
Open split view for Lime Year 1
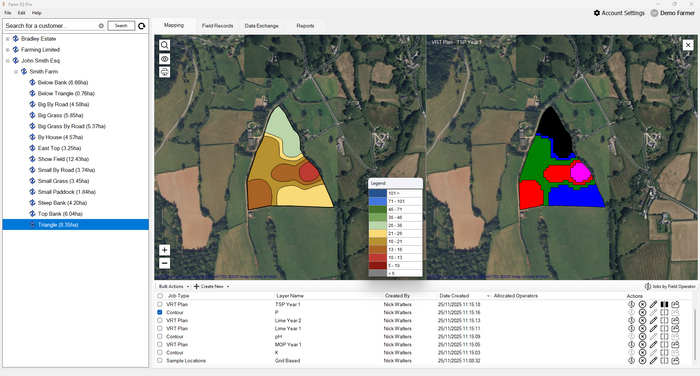click(x=664, y=329)
